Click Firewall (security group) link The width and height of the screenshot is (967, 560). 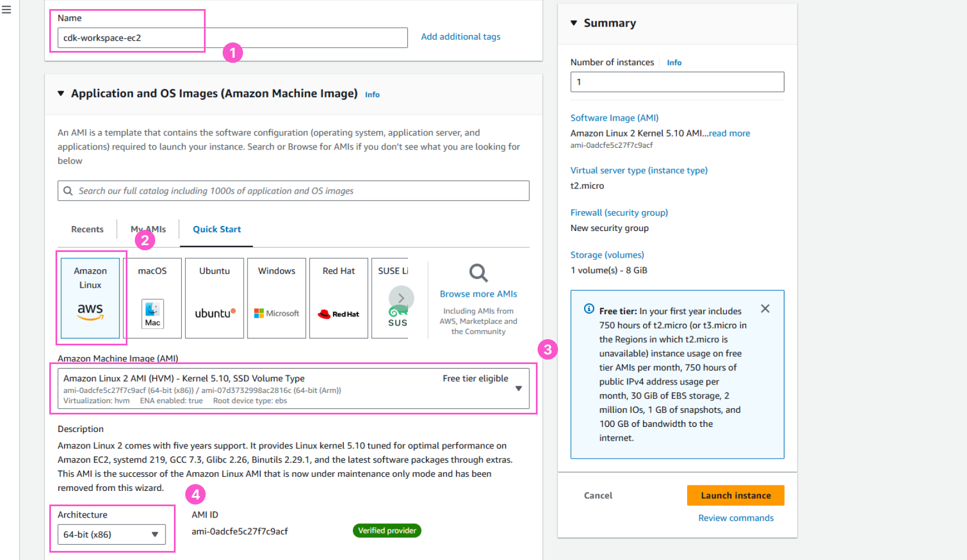point(619,213)
